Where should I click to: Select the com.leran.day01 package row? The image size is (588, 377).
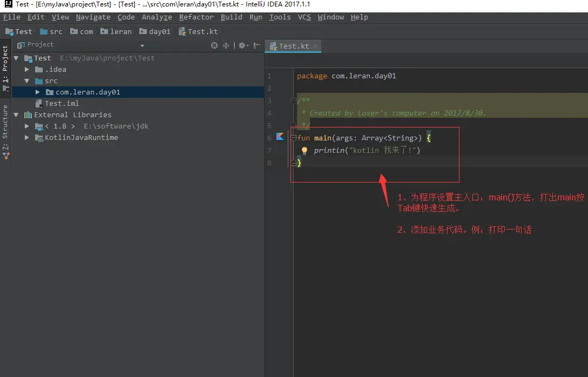pos(138,92)
